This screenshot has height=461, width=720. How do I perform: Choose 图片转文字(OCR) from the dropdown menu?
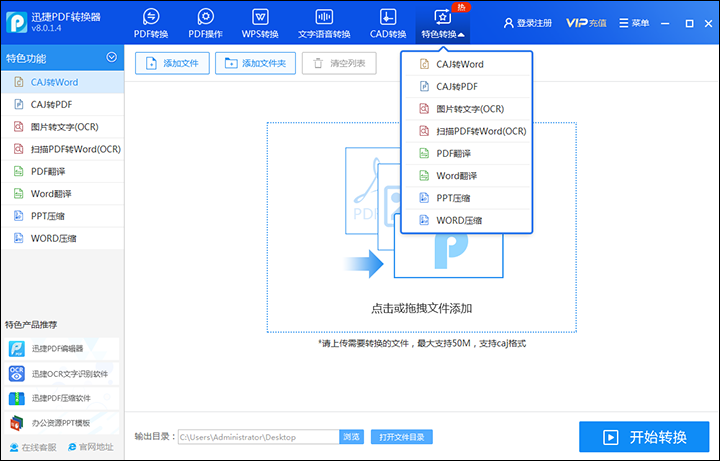[467, 109]
